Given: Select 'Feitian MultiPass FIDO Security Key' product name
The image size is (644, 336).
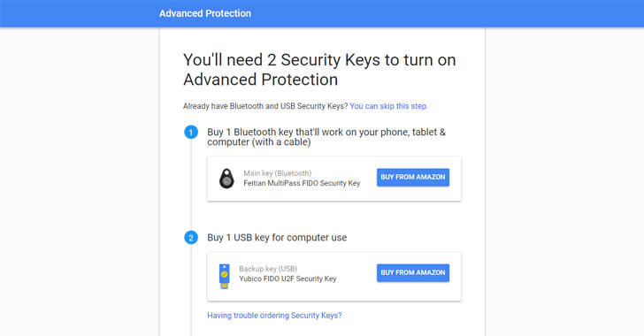Looking at the screenshot, I should pyautogui.click(x=302, y=183).
